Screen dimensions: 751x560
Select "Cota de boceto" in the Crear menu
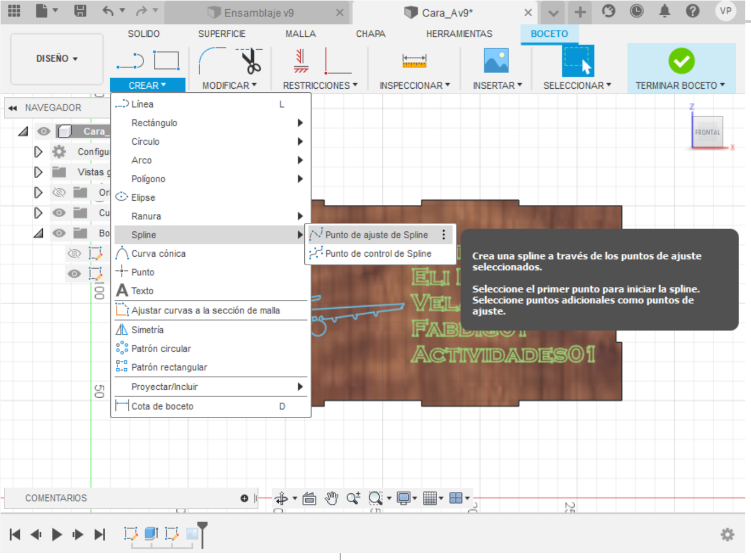211,406
